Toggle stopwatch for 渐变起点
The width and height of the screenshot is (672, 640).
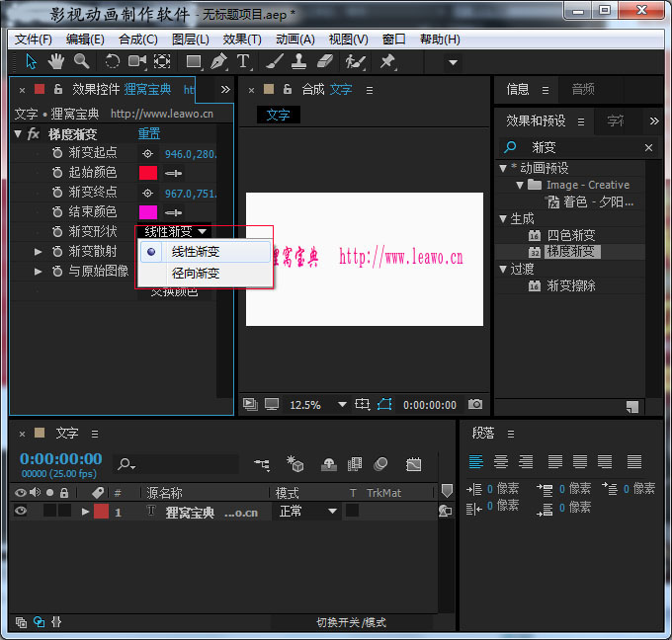click(57, 152)
